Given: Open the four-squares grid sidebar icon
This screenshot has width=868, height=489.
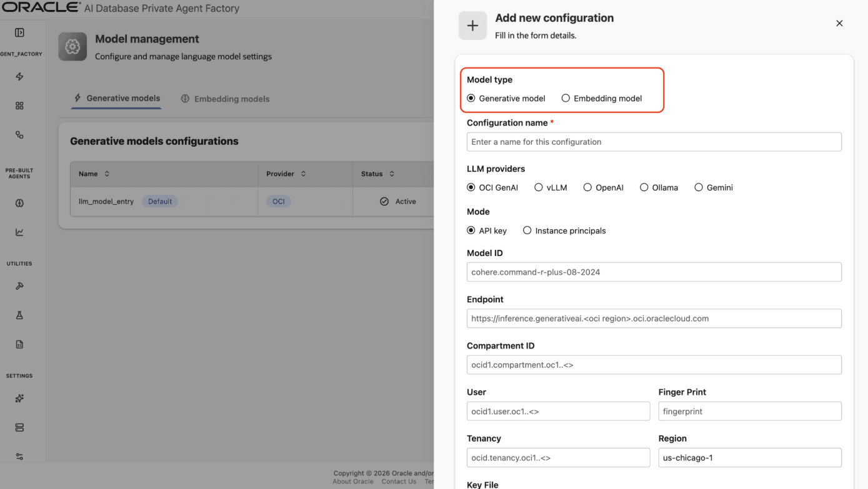Looking at the screenshot, I should (x=19, y=106).
